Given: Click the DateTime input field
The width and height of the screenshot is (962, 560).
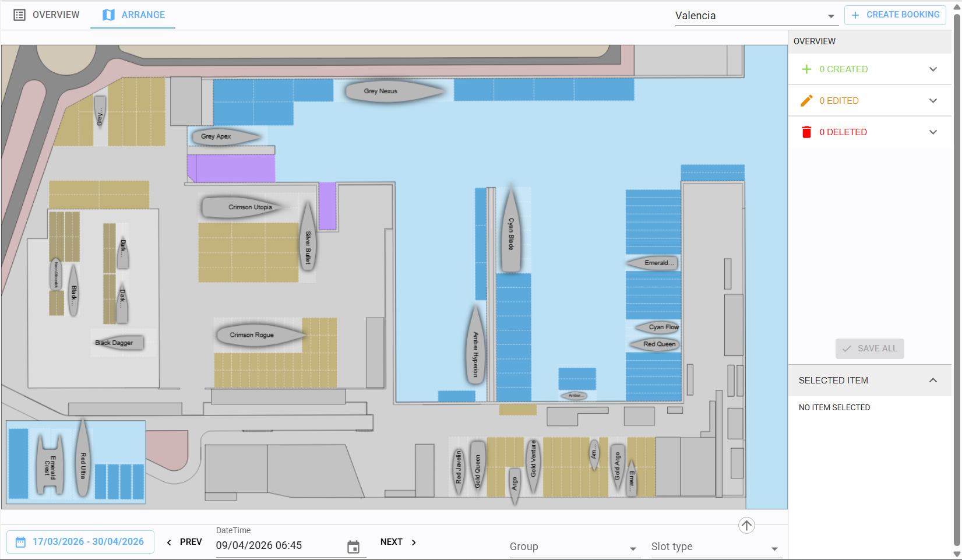Looking at the screenshot, I should click(x=277, y=545).
